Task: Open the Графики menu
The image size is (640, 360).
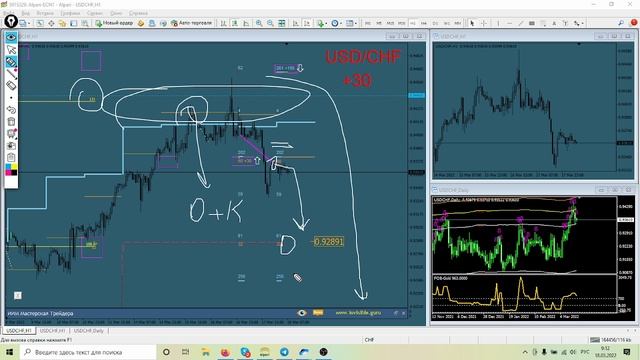Action: (70, 13)
